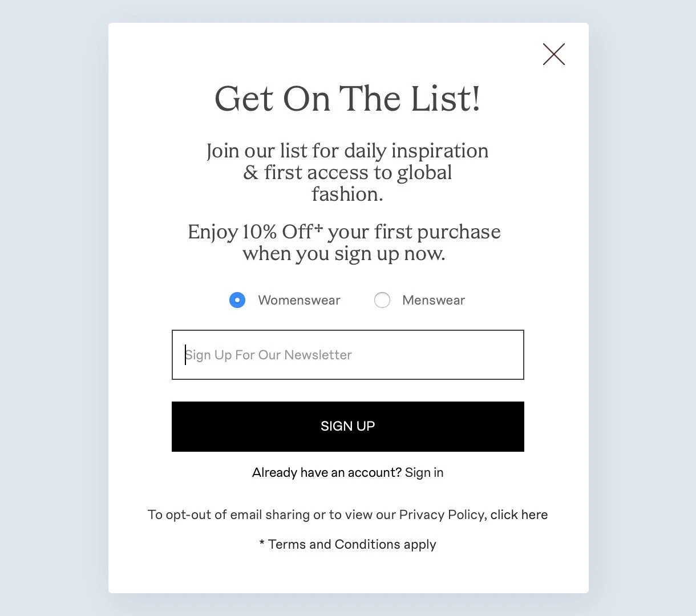Select the Menswear radio button
The height and width of the screenshot is (616, 696).
point(382,300)
